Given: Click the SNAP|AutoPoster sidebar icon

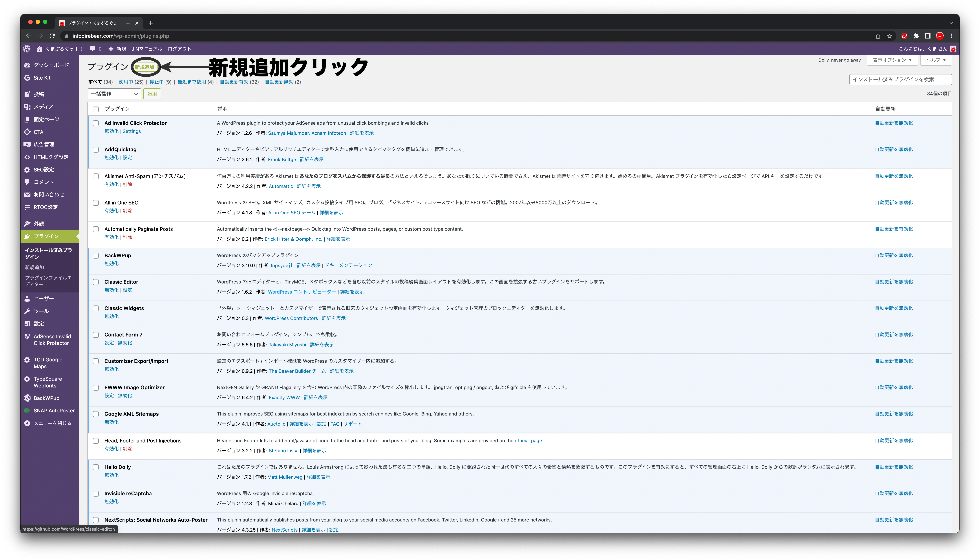Looking at the screenshot, I should [27, 411].
